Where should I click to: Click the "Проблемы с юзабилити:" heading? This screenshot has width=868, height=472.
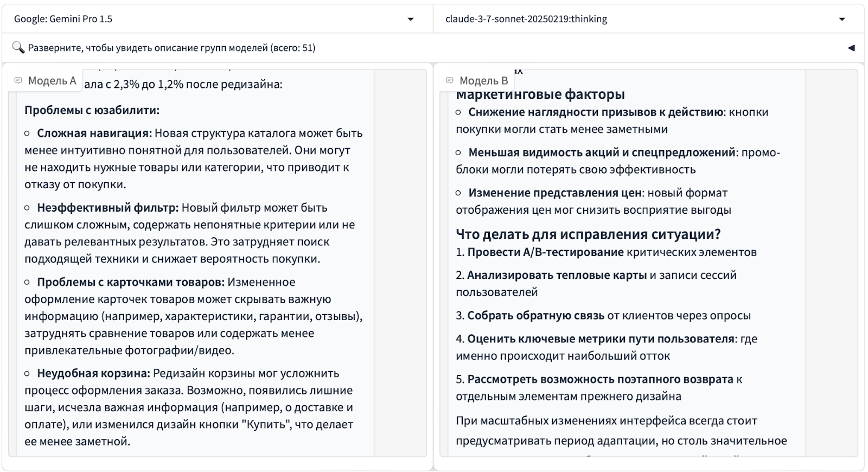pyautogui.click(x=92, y=110)
